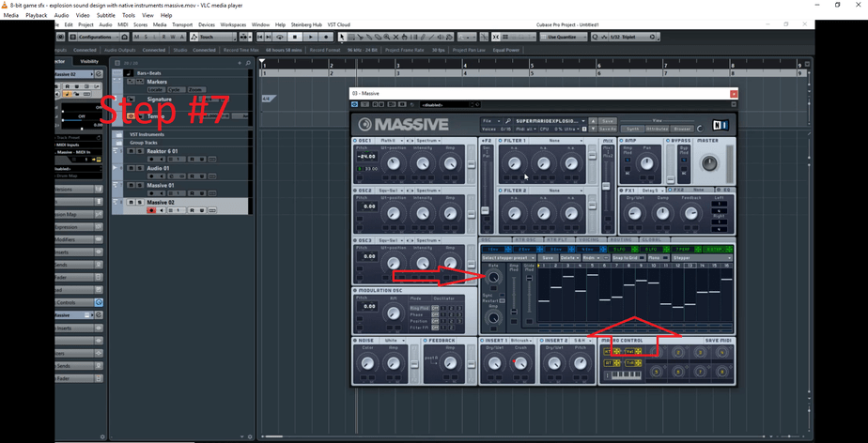This screenshot has width=868, height=443.
Task: Open VLC Subtitle menu
Action: tap(108, 15)
